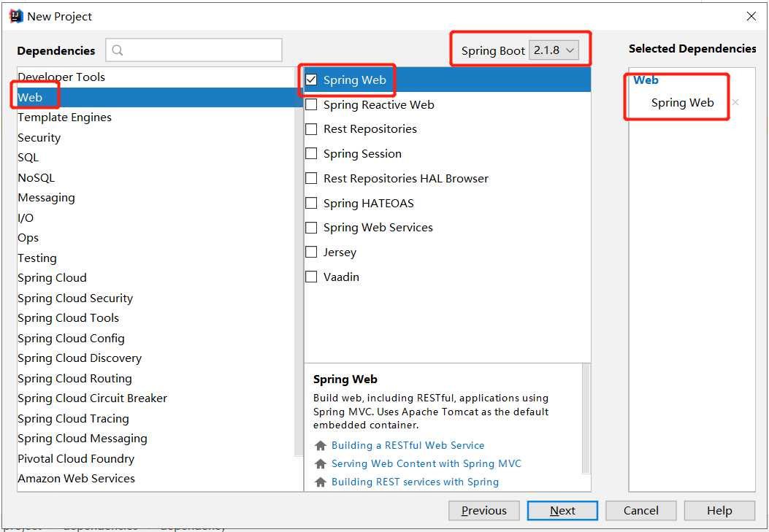Screen dimensions: 769x532
Task: Open the Spring Boot version 2.1.8 dropdown
Action: (554, 50)
